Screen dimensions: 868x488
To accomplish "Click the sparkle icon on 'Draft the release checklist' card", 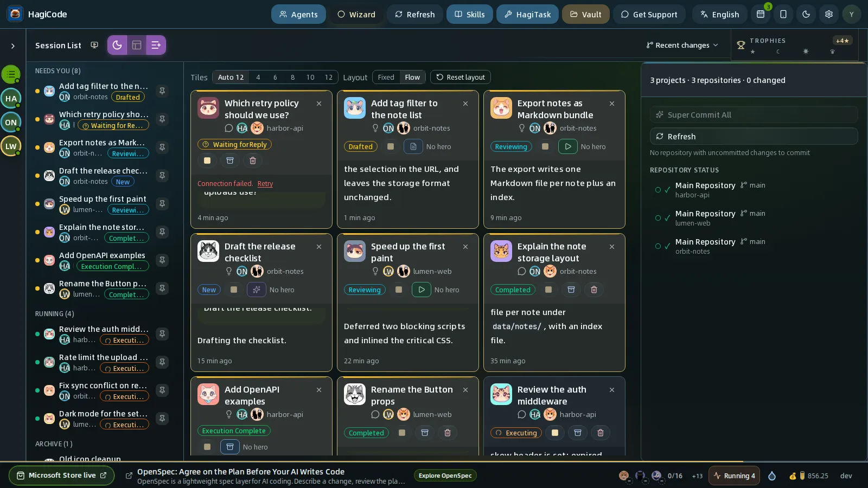I will click(257, 290).
